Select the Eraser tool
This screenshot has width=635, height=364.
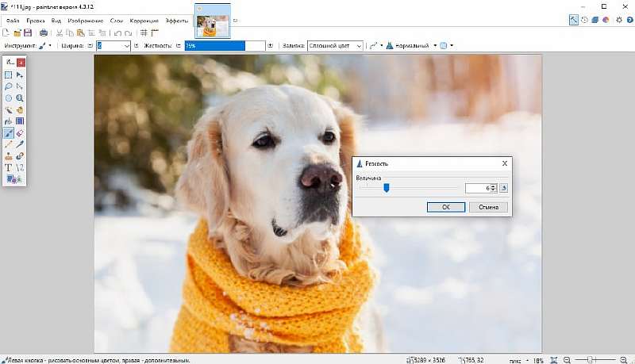click(20, 133)
